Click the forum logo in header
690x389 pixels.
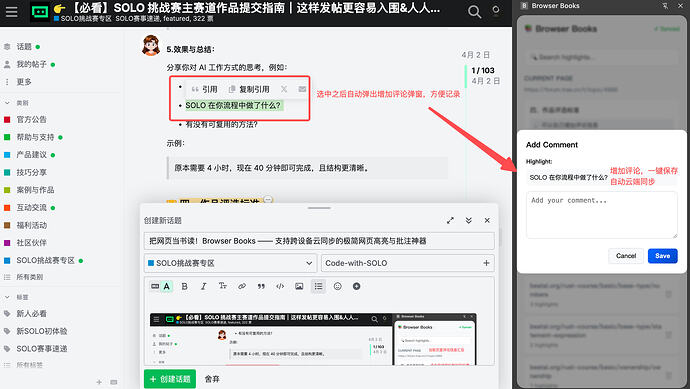40,11
